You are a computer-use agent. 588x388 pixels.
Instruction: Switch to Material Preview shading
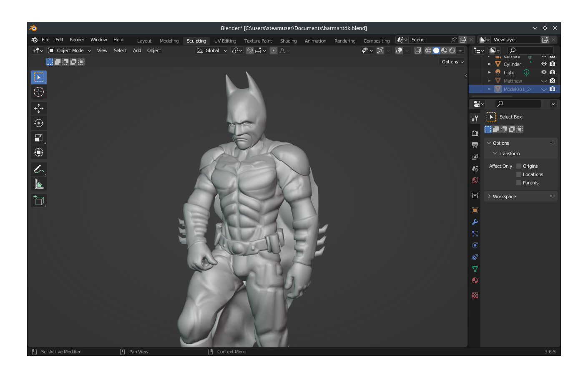tap(444, 50)
